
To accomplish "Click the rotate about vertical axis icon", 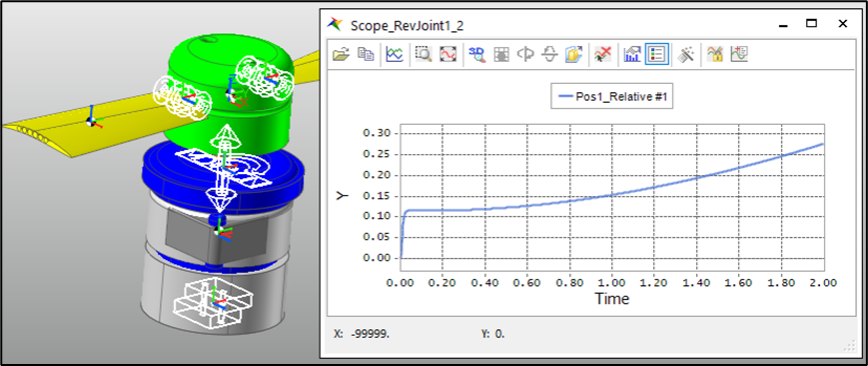I will tap(525, 54).
